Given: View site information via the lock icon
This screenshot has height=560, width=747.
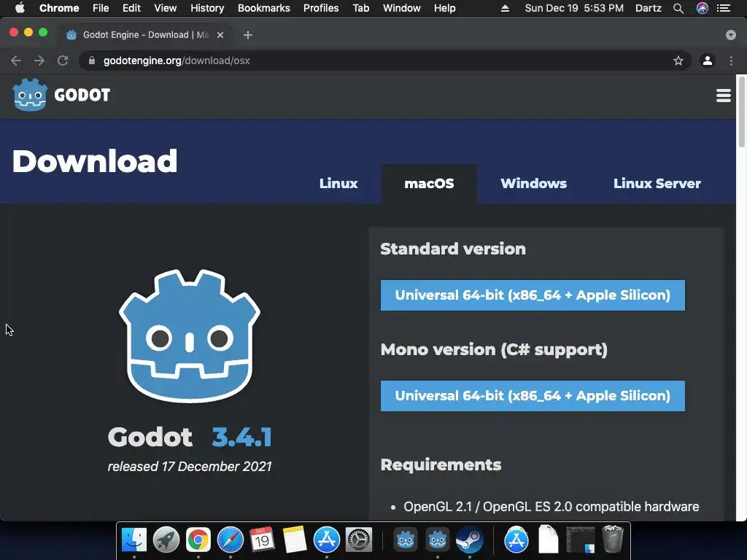Looking at the screenshot, I should (92, 61).
